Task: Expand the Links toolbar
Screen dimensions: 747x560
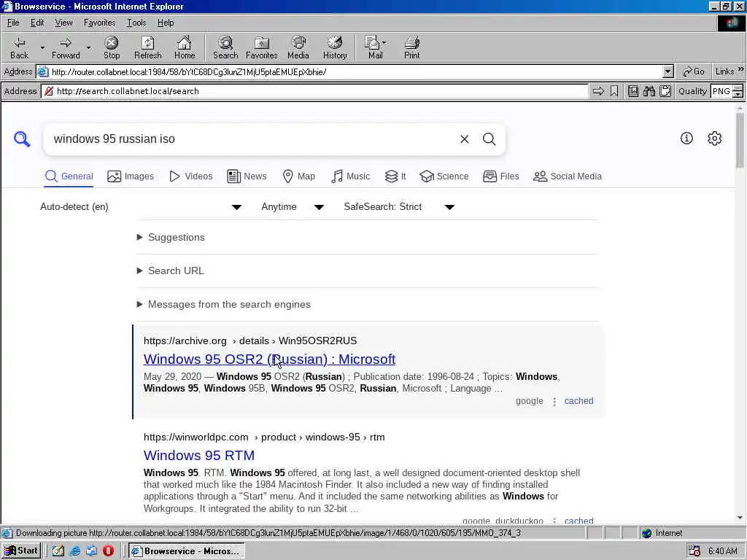Action: tap(729, 71)
